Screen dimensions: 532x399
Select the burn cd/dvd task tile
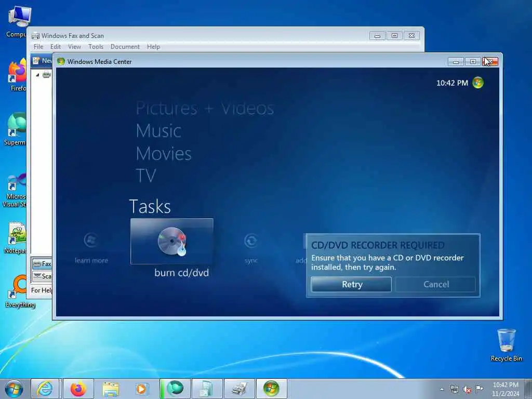[171, 241]
